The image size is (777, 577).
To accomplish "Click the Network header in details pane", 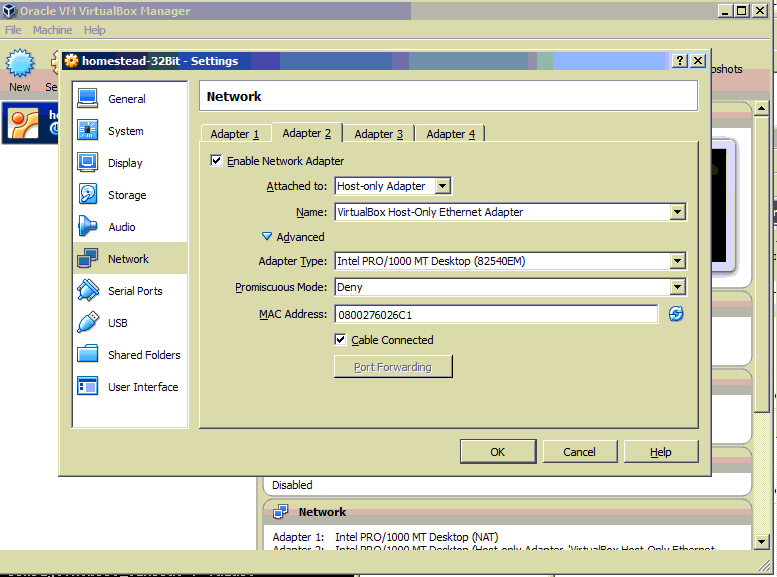I will pyautogui.click(x=322, y=512).
